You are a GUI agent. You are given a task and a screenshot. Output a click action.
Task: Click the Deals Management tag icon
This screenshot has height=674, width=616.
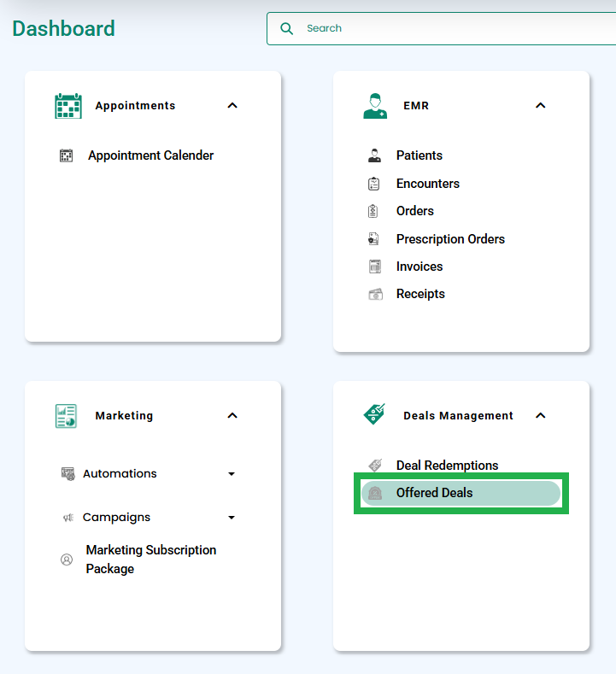click(x=374, y=414)
